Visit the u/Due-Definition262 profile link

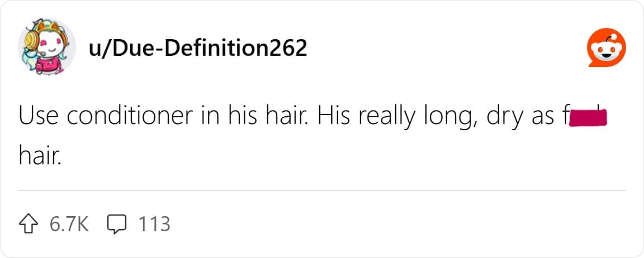pos(197,49)
